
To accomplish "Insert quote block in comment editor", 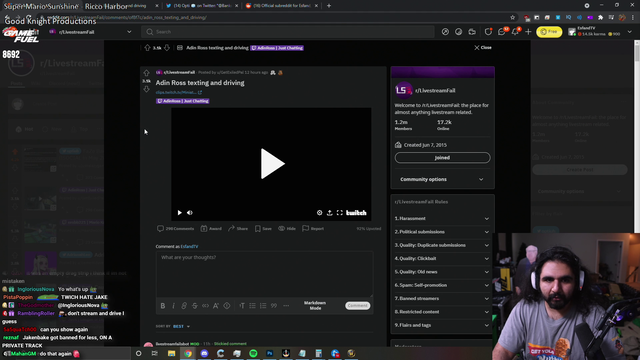I will (x=274, y=306).
